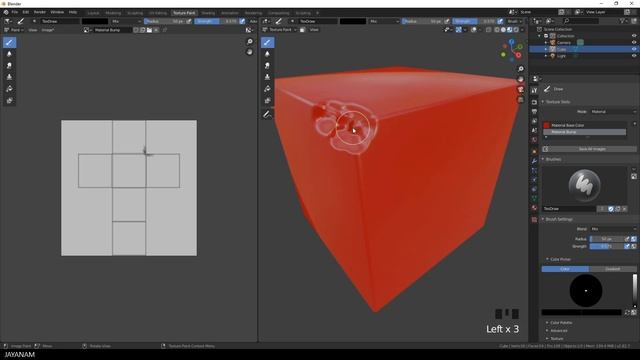Open the Edit menu
640x360 pixels.
(x=26, y=12)
